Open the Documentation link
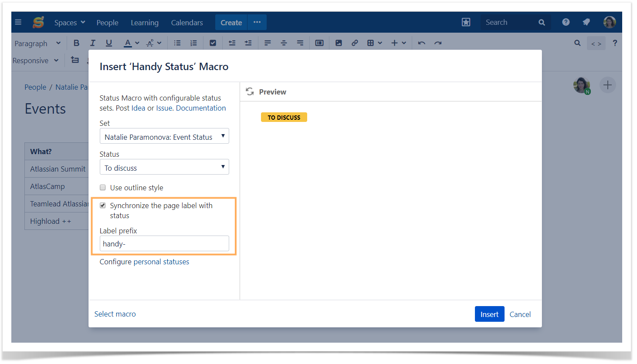The image size is (637, 364). point(201,108)
